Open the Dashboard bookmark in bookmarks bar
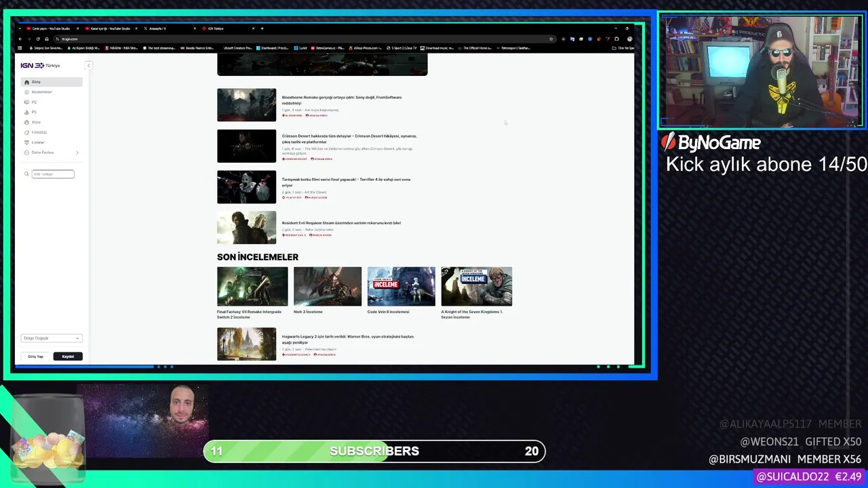 click(x=273, y=48)
